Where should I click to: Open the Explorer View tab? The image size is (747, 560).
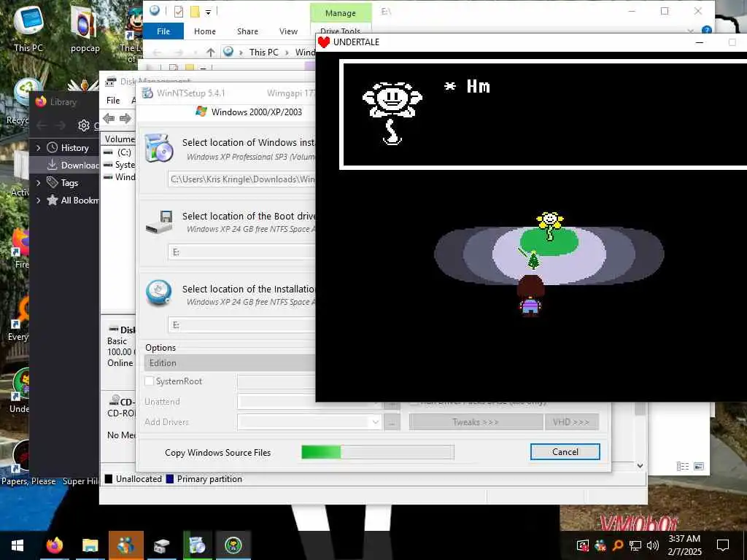[288, 31]
